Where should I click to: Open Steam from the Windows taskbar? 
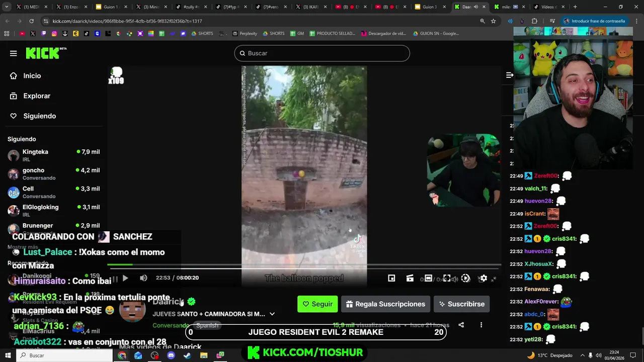coord(187,355)
